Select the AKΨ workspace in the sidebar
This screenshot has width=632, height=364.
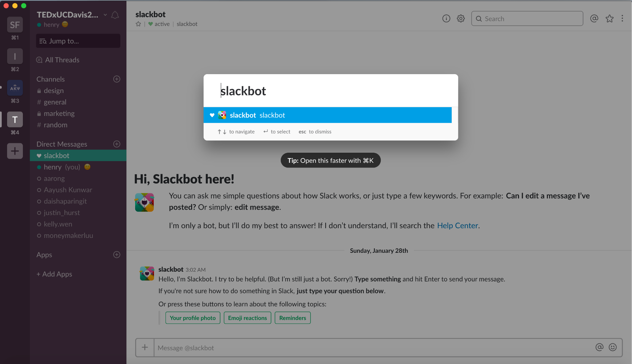click(x=15, y=88)
